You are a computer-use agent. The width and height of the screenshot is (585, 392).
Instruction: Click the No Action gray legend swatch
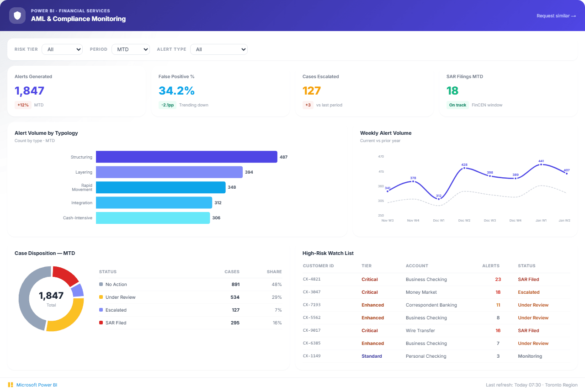tap(101, 284)
